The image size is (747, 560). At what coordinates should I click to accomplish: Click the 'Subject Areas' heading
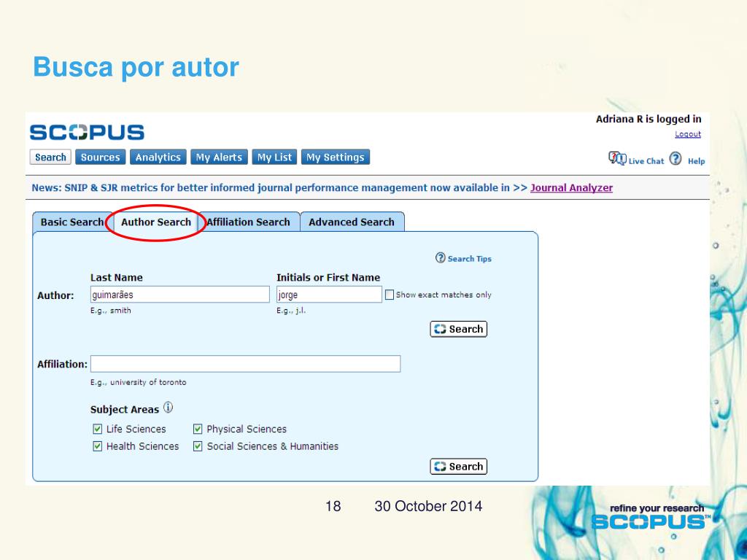click(x=125, y=410)
